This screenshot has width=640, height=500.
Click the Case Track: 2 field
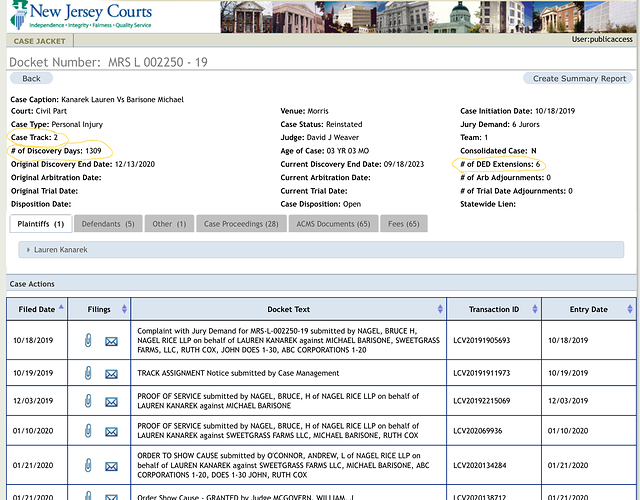[x=34, y=138]
